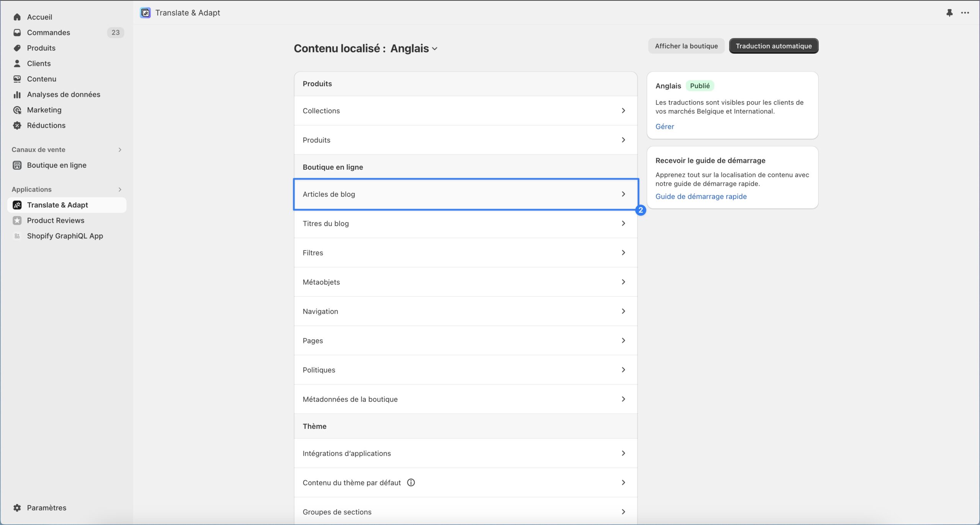Open the Métaobjets row label
The width and height of the screenshot is (980, 525).
coord(321,282)
